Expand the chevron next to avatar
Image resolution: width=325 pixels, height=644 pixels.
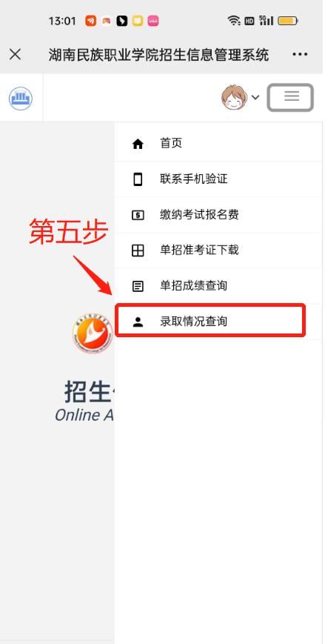[x=255, y=97]
